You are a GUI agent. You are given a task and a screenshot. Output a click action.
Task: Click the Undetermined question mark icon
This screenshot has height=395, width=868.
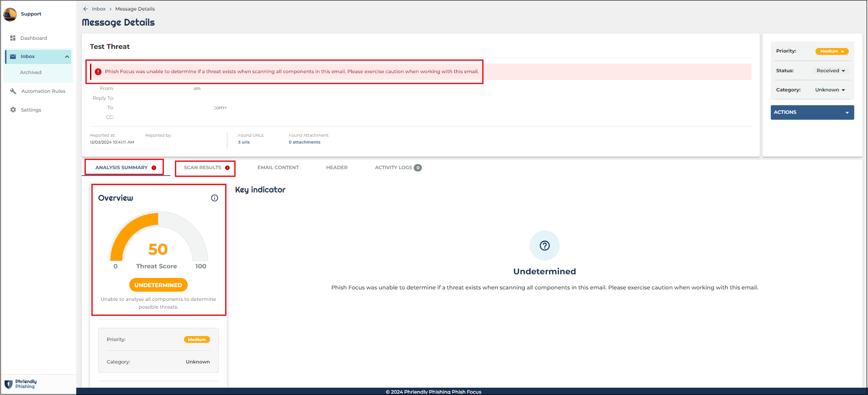click(545, 246)
